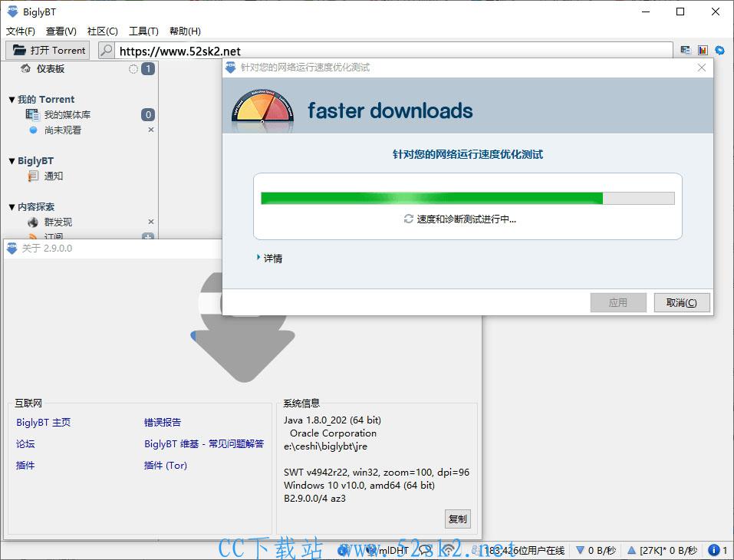Open the 插件 (Tor) link

tap(165, 466)
